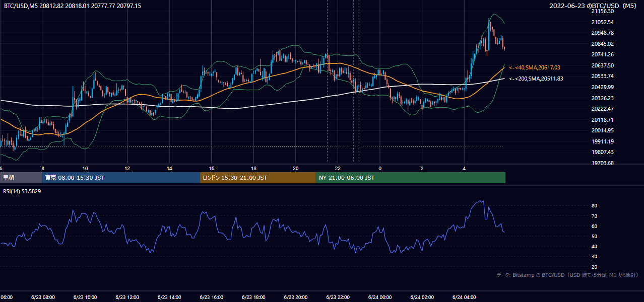Image resolution: width=644 pixels, height=302 pixels.
Task: Click price axis value 20741.26
Action: 602,54
